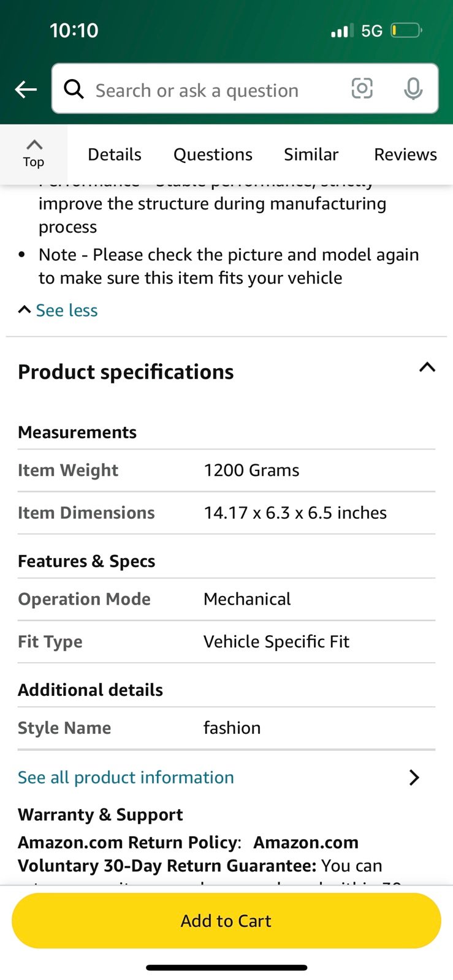Collapse description with See less

point(58,311)
